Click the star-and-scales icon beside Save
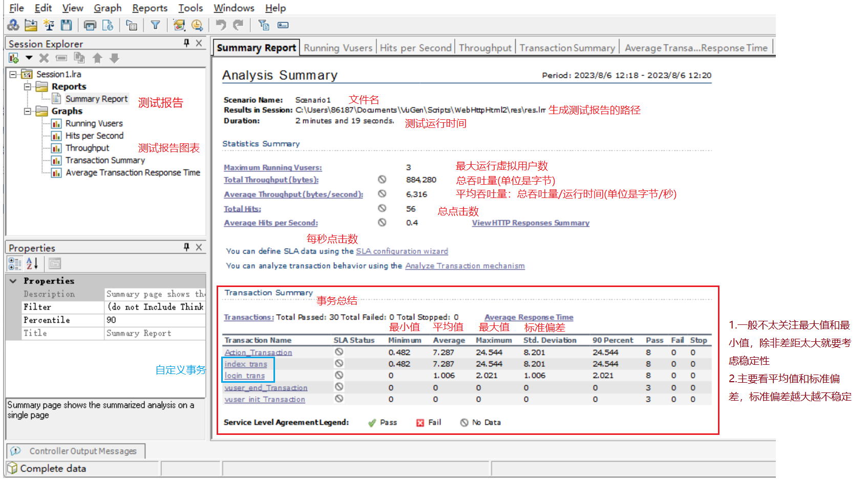Screen dimensions: 868x483 point(49,25)
